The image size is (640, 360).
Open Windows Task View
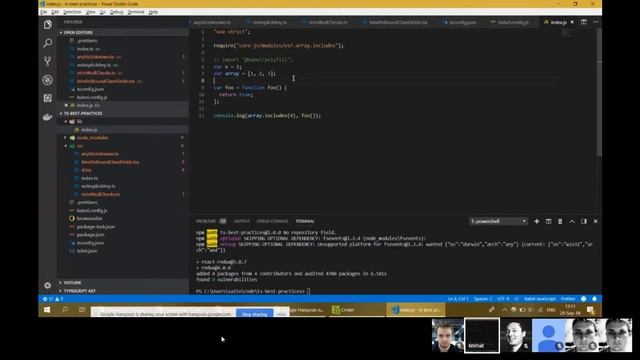coord(82,310)
